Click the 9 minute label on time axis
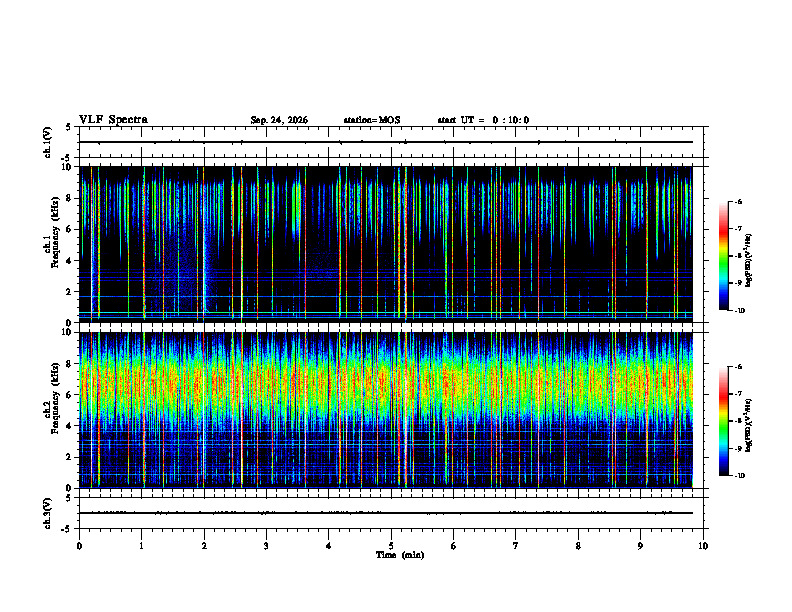Viewport: 792px width, 612px height. pyautogui.click(x=640, y=546)
